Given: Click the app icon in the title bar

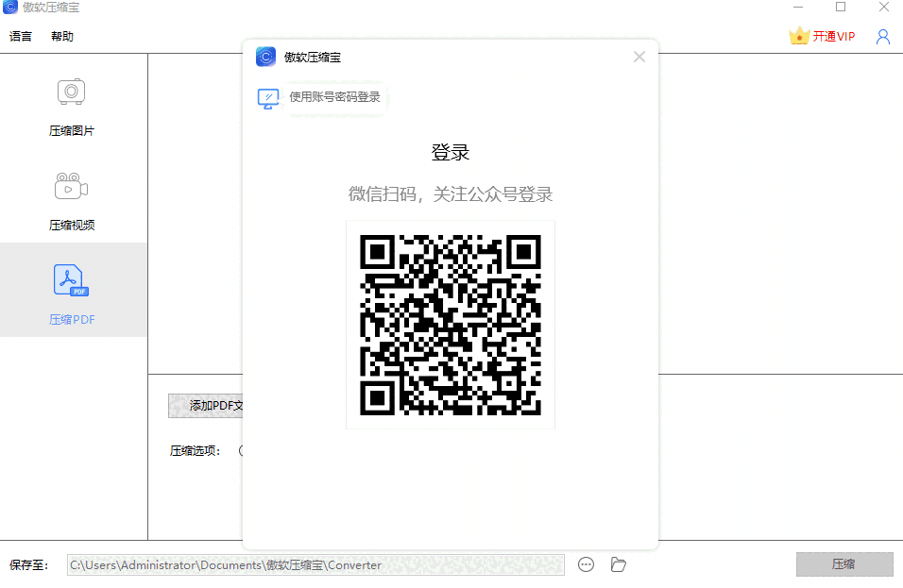Looking at the screenshot, I should 9,8.
